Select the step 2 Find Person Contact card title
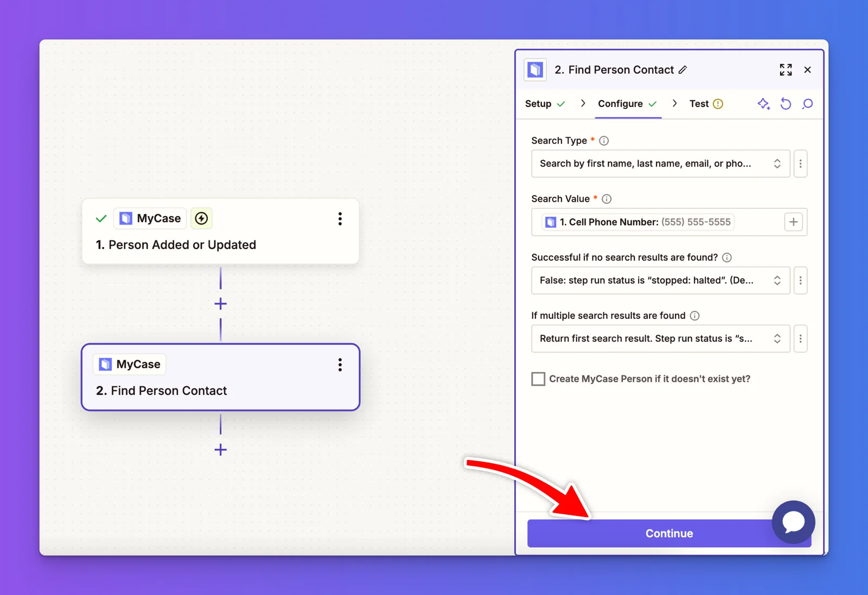This screenshot has height=595, width=868. pos(162,391)
